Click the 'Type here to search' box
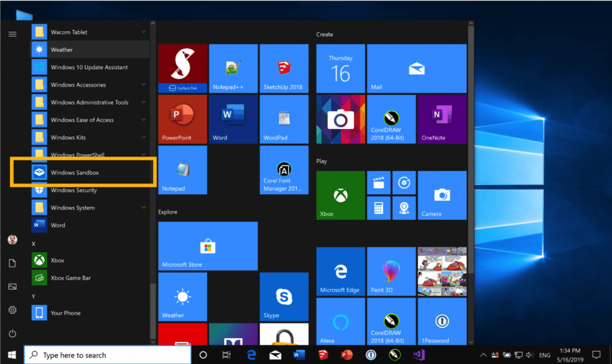This screenshot has width=612, height=364. [x=108, y=355]
